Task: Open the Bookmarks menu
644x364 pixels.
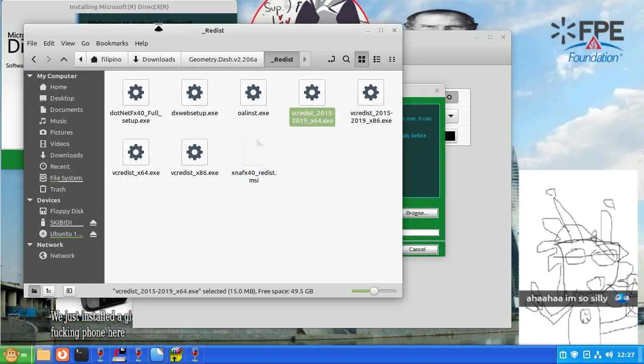Action: point(112,43)
